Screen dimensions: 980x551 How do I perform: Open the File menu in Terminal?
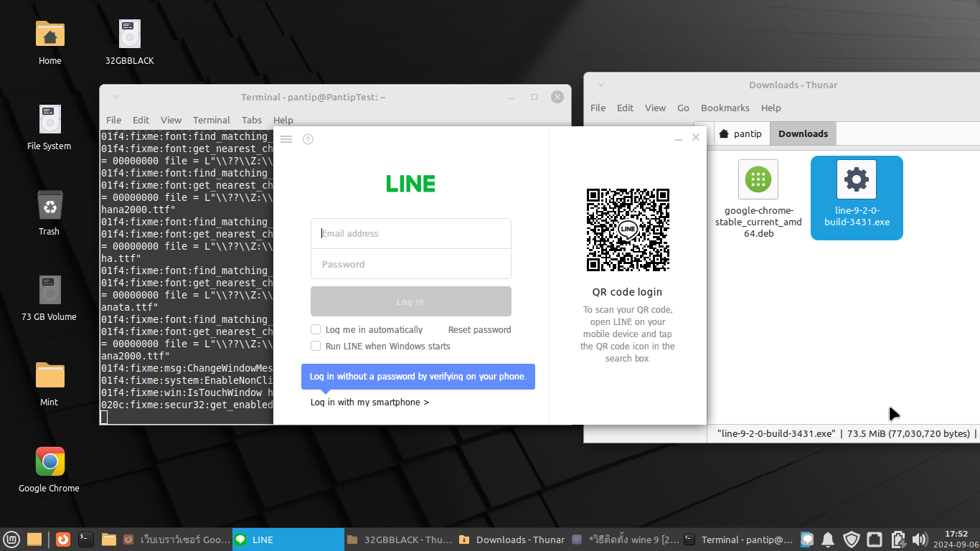click(x=113, y=120)
